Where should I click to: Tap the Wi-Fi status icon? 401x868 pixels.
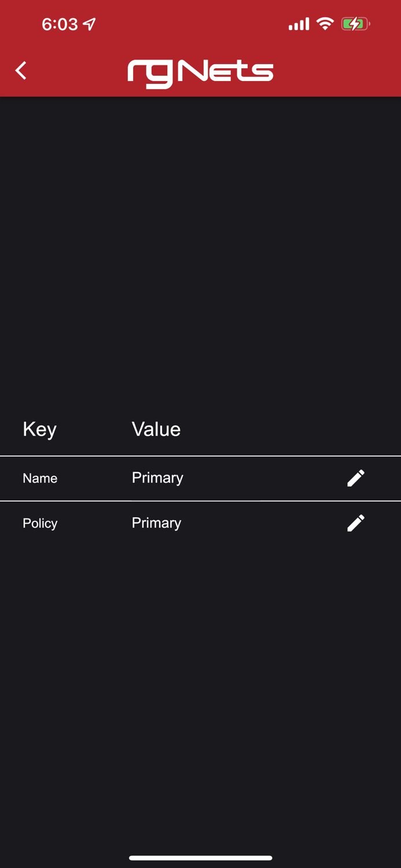click(x=325, y=24)
